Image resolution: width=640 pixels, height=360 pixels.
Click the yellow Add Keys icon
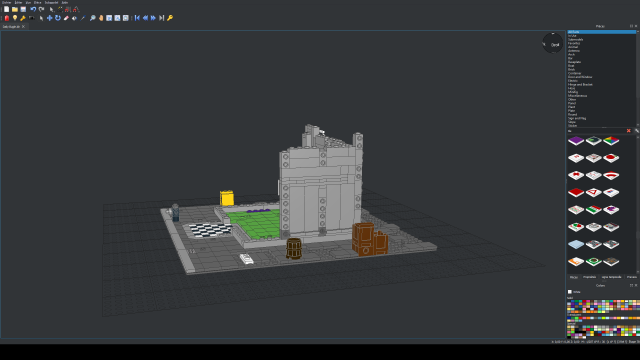click(x=170, y=18)
